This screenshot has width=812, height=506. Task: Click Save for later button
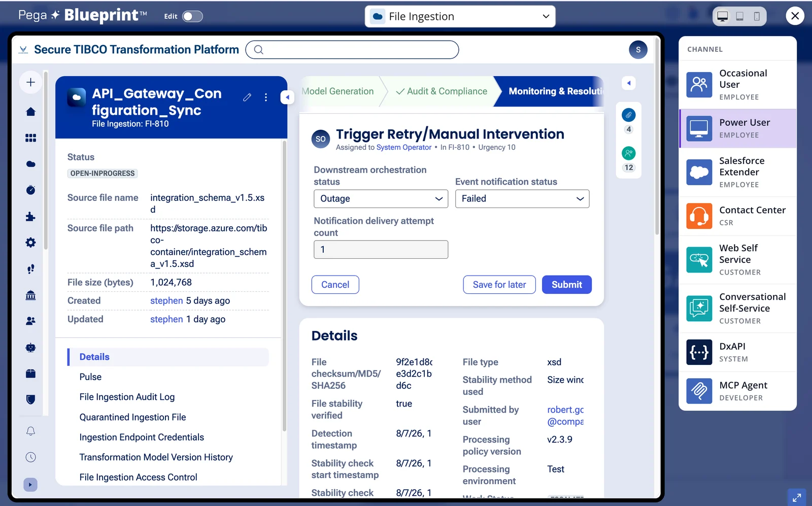coord(499,285)
